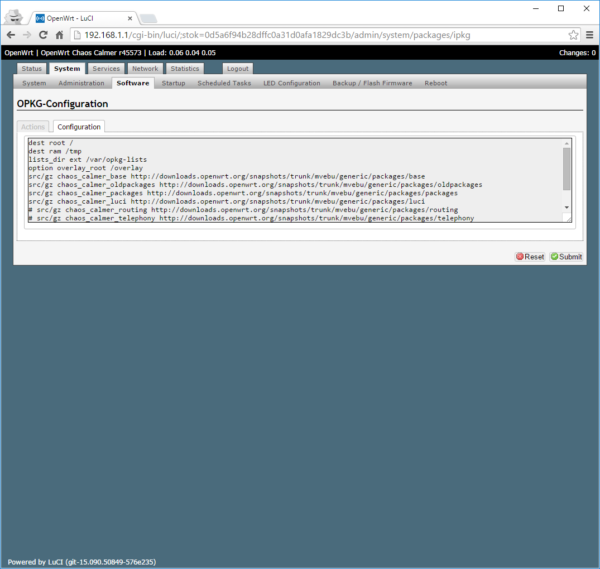
Task: Open the Startup submenu page
Action: [x=173, y=83]
